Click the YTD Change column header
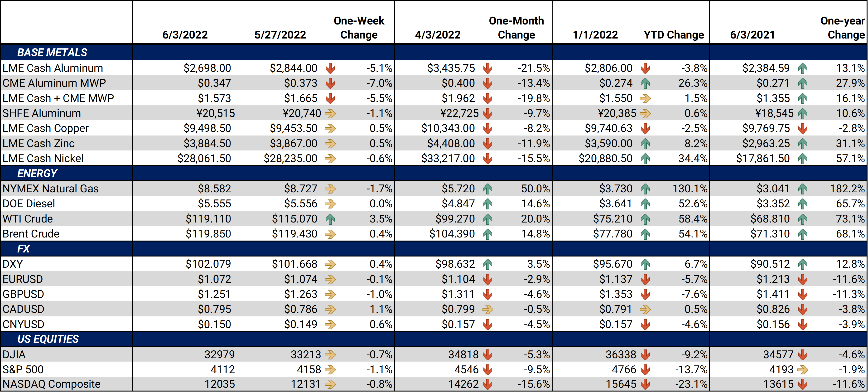This screenshot has width=868, height=392. pyautogui.click(x=674, y=35)
